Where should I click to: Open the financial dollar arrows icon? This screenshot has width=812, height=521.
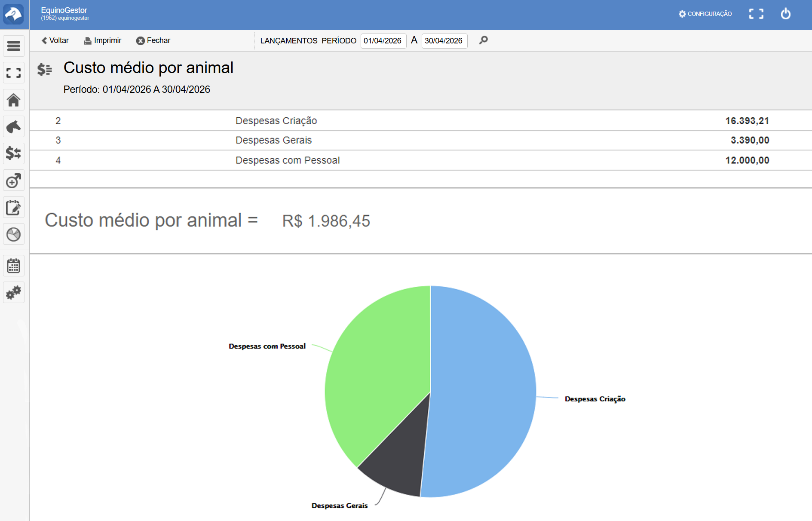point(14,153)
